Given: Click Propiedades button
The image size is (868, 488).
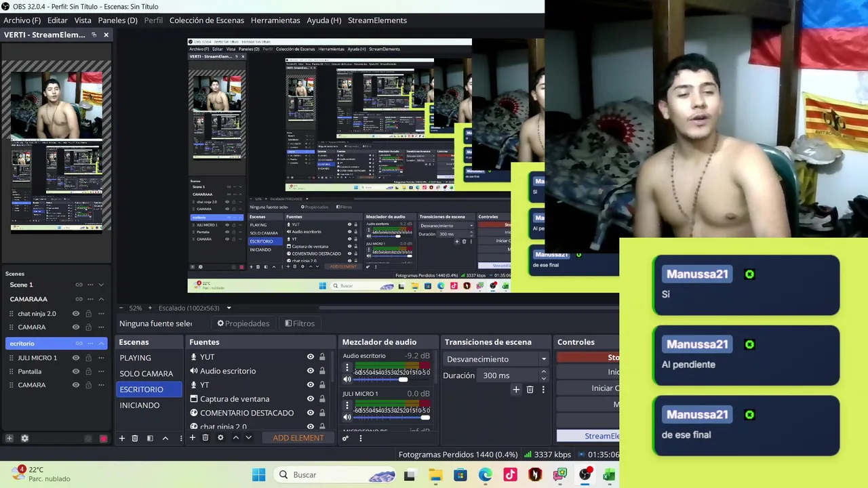Looking at the screenshot, I should [243, 323].
